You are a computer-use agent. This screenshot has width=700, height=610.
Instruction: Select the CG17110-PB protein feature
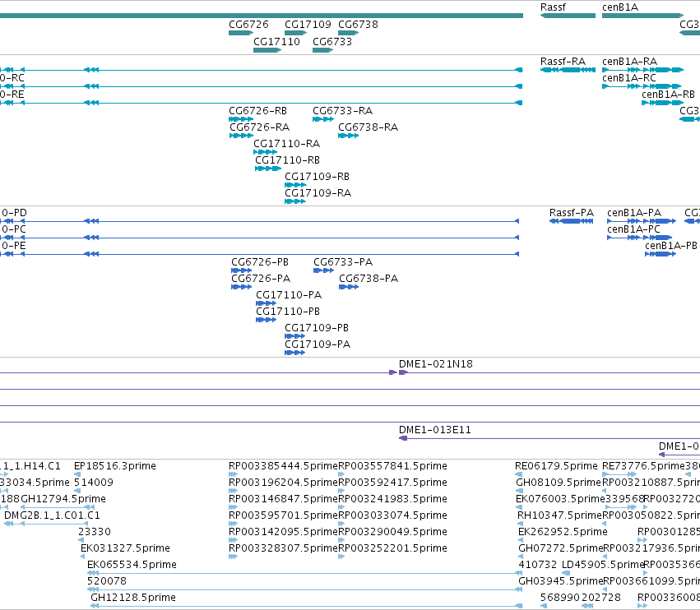[x=266, y=320]
